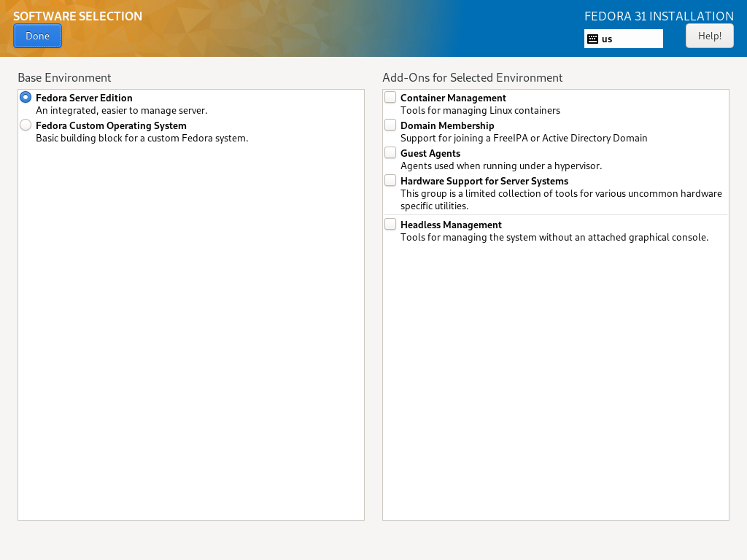Click the "Headless Management" label text
Screen dimensions: 747x560
(451, 225)
